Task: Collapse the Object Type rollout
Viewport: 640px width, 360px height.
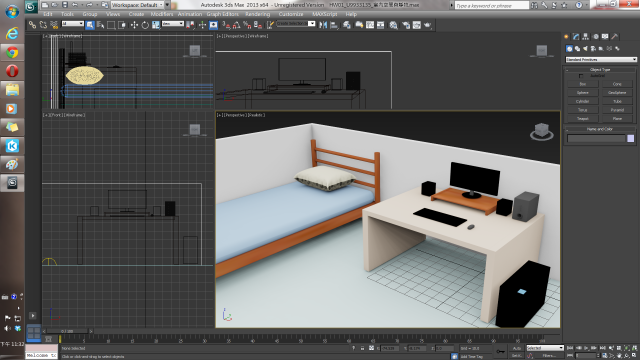Action: 600,70
